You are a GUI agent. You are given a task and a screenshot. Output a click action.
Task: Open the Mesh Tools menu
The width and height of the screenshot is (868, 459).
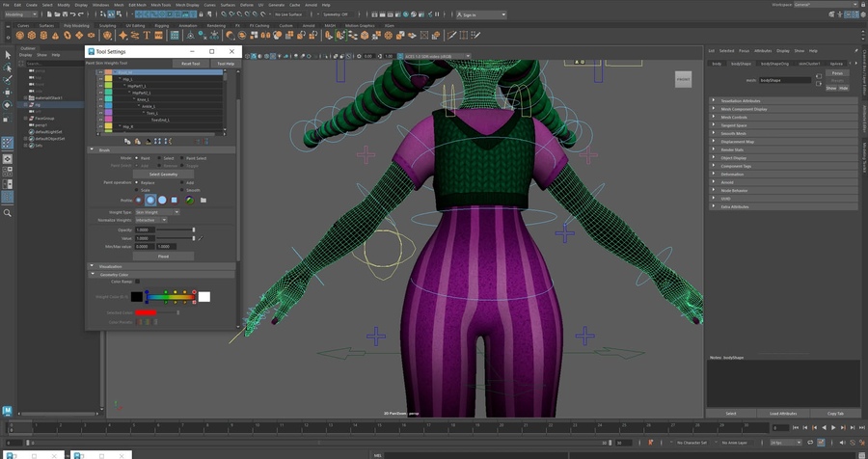point(160,5)
